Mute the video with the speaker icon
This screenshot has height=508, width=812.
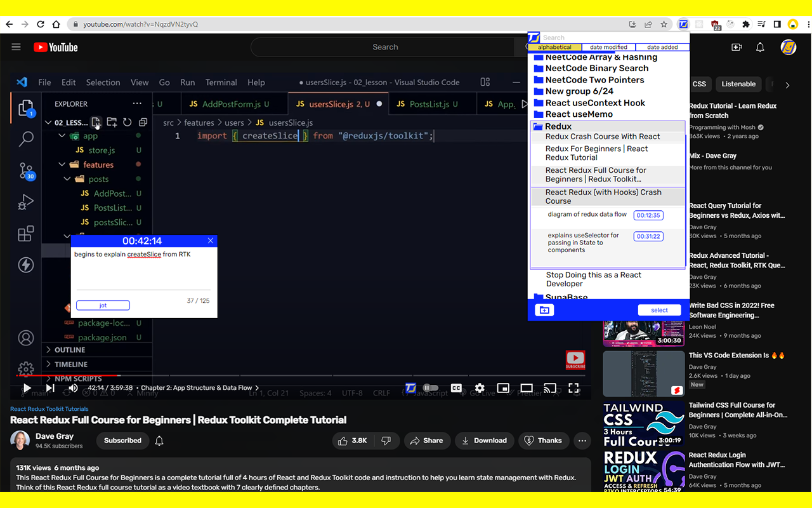click(x=73, y=388)
